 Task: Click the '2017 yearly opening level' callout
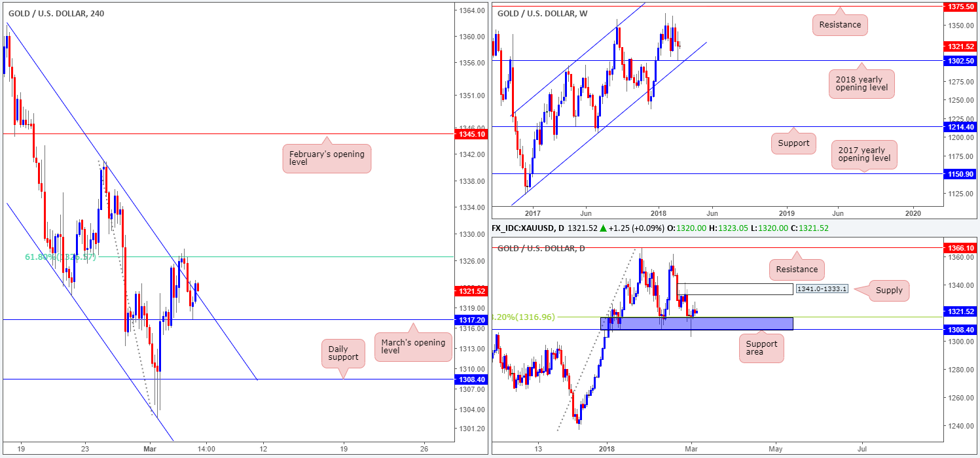point(864,155)
